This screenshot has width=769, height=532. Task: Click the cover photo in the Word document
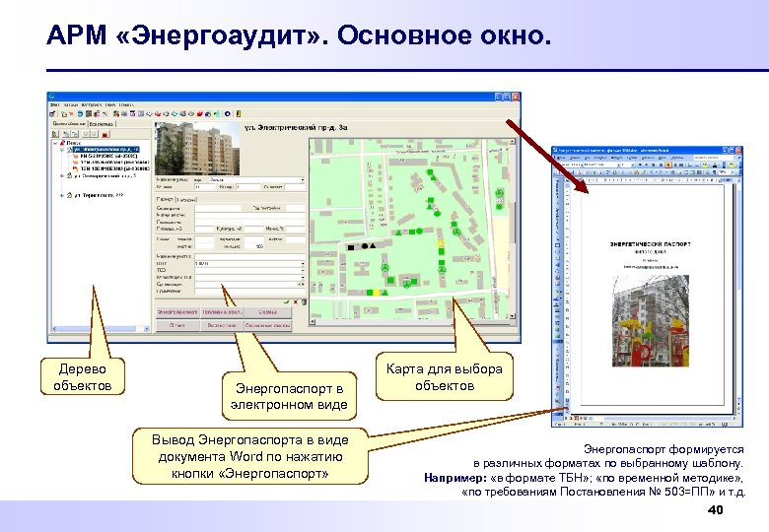(651, 320)
